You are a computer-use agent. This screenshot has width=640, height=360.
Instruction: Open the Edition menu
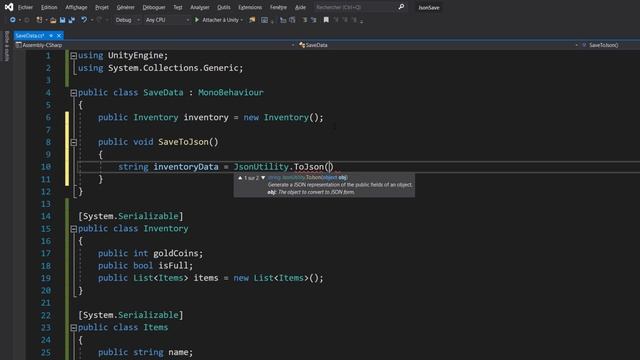[49, 7]
